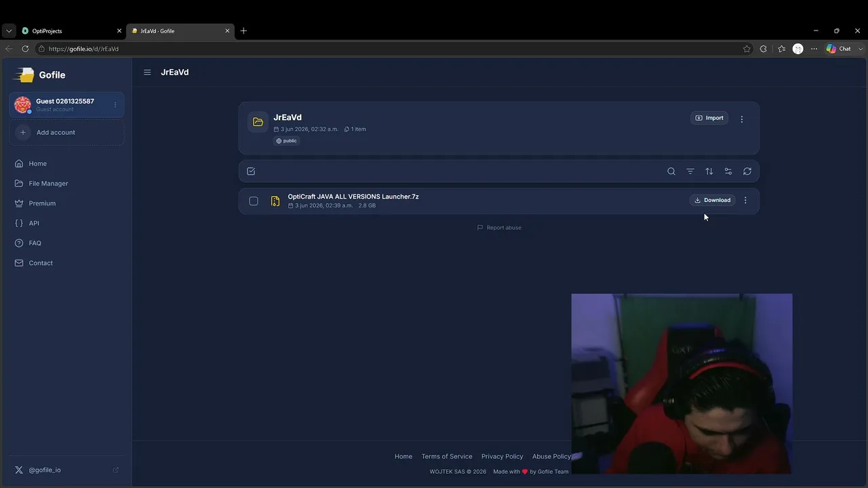Tick the checkbox for OptiCraft Launcher.7z
This screenshot has width=868, height=488.
tap(254, 201)
